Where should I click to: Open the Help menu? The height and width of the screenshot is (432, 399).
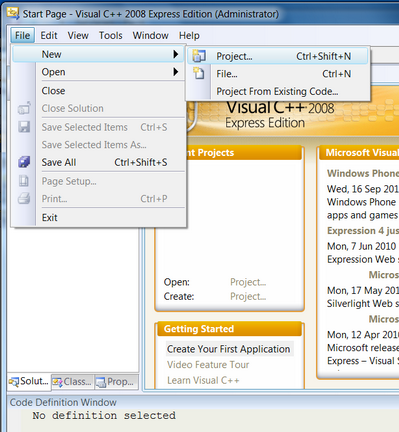pyautogui.click(x=189, y=35)
